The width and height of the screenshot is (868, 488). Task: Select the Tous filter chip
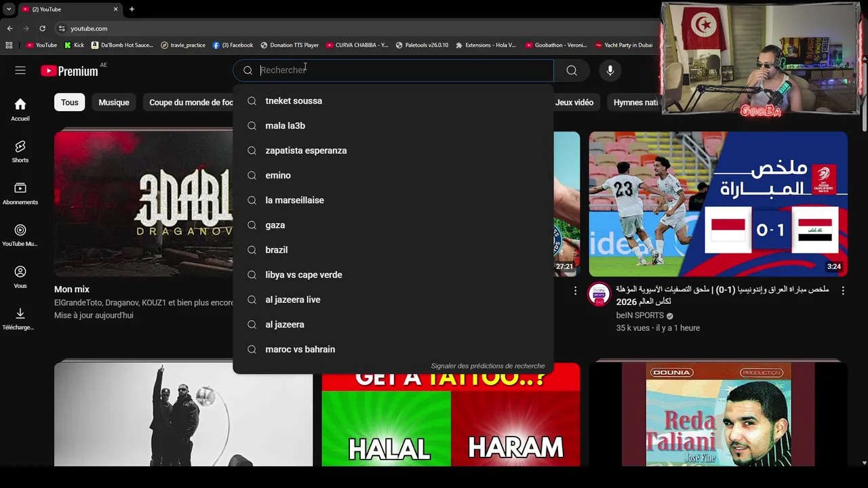(70, 102)
